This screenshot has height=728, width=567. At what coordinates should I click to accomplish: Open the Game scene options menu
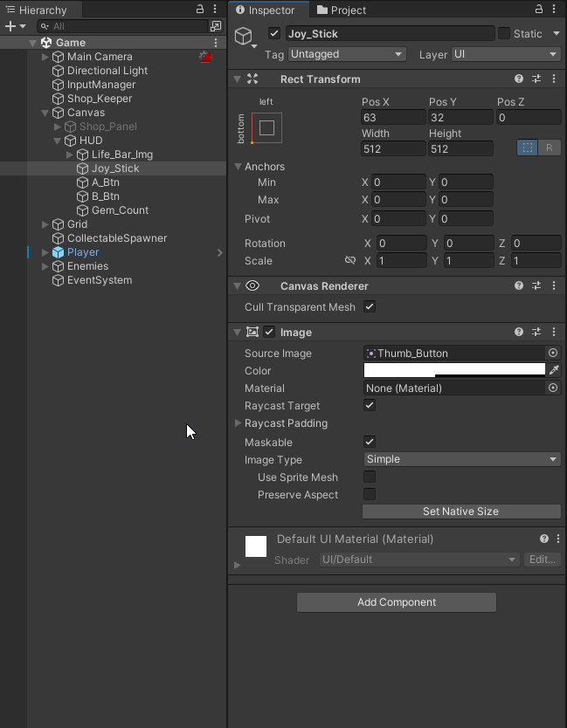[x=216, y=43]
